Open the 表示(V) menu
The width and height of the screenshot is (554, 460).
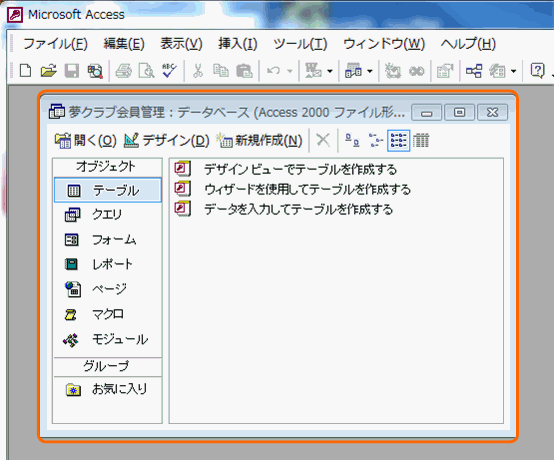(181, 44)
